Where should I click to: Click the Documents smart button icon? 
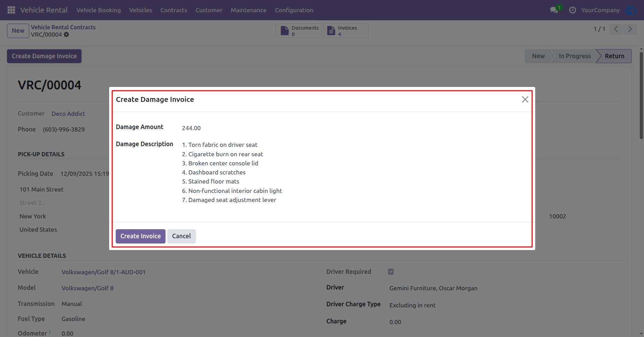tap(285, 31)
